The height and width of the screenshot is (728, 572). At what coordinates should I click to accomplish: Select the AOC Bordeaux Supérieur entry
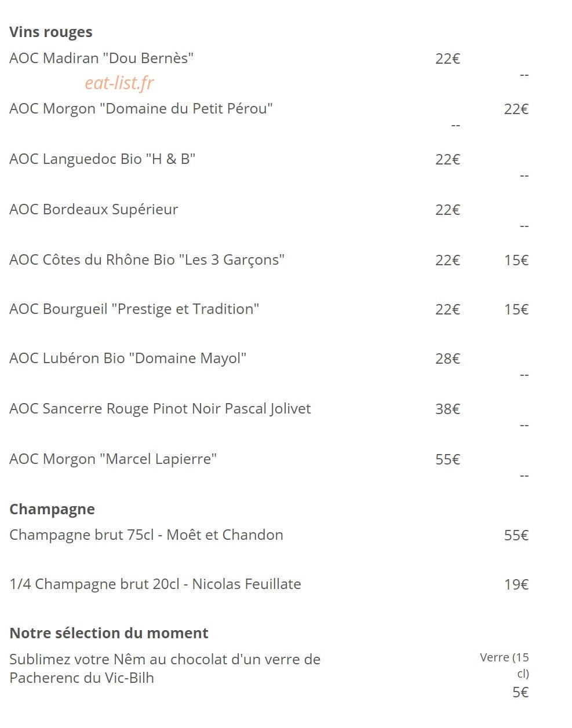[x=94, y=210]
